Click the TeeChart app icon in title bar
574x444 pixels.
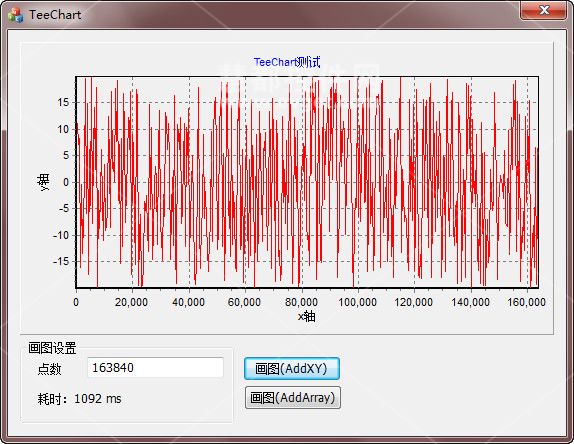point(15,15)
